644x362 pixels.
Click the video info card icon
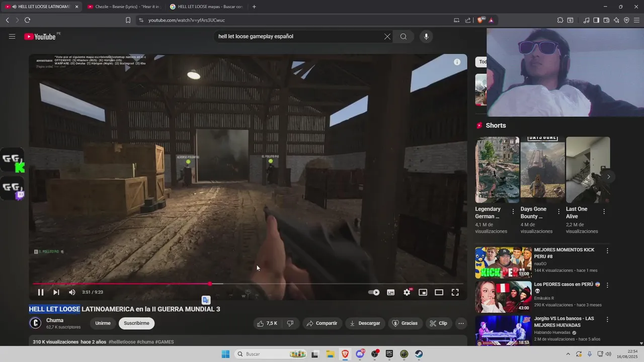point(457,62)
